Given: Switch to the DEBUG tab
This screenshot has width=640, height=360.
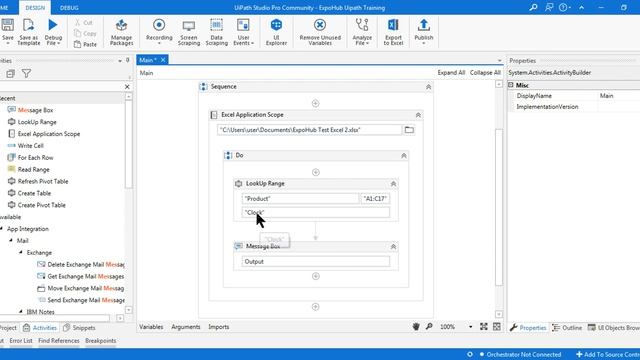Looking at the screenshot, I should (69, 8).
